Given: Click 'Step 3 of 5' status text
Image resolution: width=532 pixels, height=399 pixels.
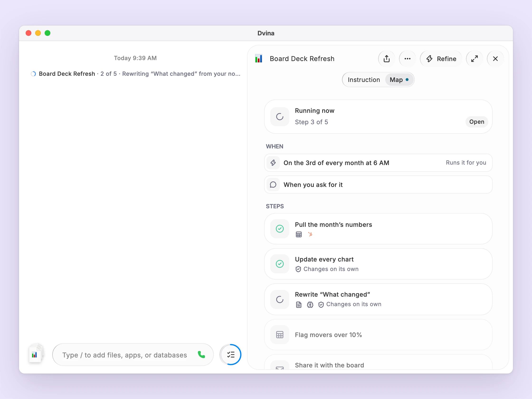Looking at the screenshot, I should (x=311, y=122).
